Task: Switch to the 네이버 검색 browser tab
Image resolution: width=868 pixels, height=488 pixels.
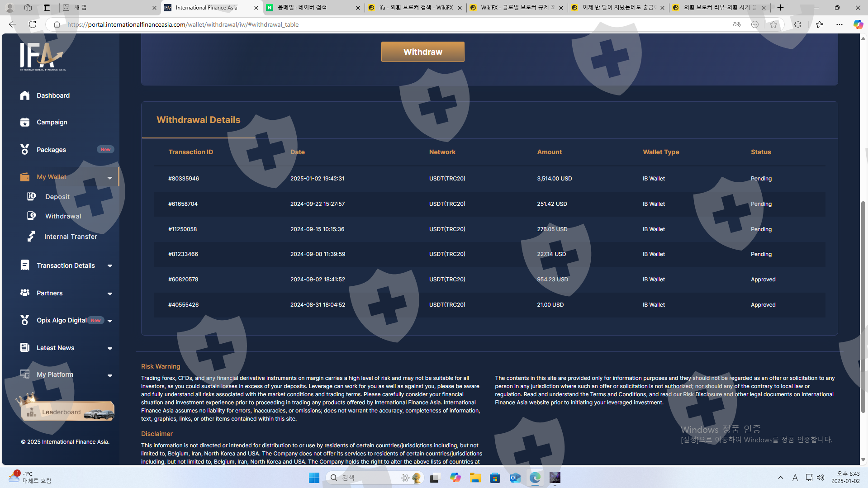Action: tap(313, 8)
